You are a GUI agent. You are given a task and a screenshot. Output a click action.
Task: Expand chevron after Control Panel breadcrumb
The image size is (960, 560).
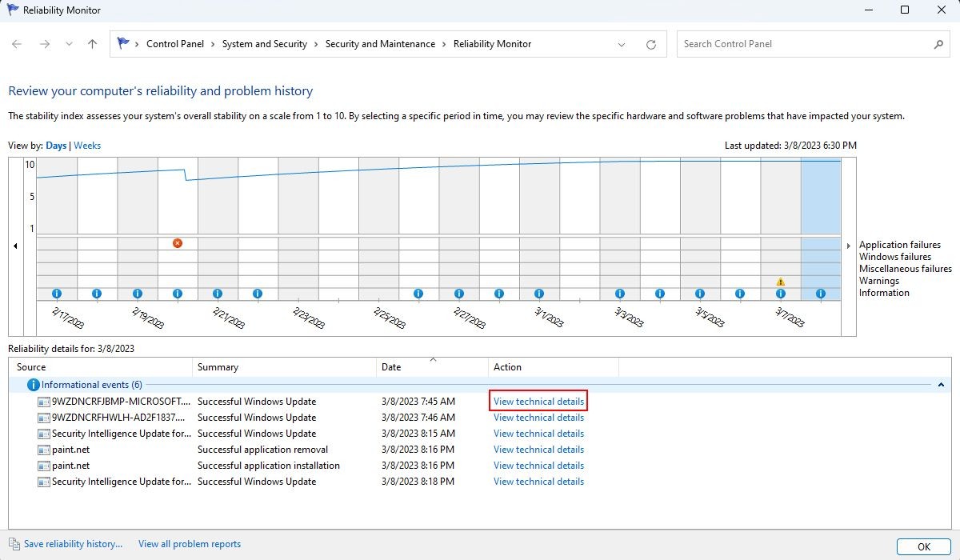click(x=214, y=45)
